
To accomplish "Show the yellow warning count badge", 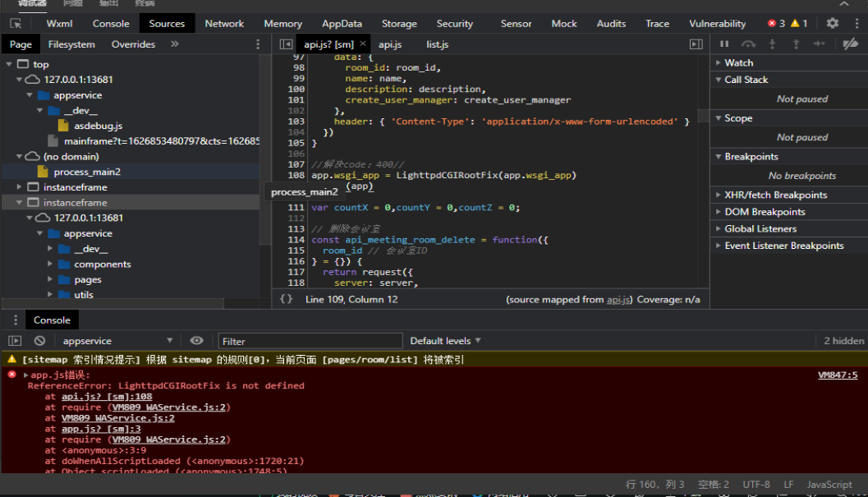I will 799,23.
